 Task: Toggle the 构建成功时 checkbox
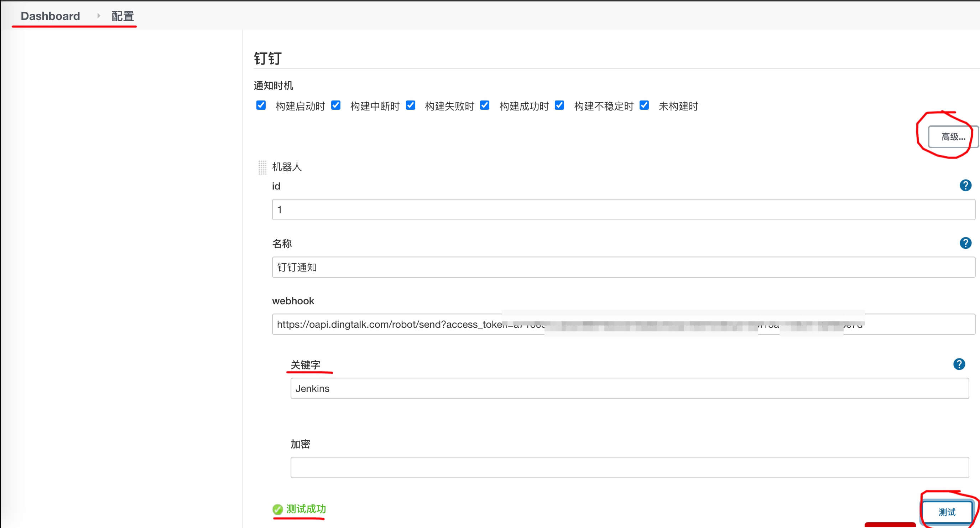click(x=484, y=105)
